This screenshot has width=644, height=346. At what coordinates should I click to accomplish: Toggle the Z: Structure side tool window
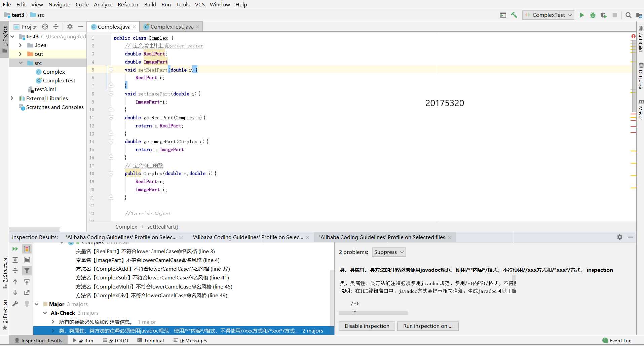(5, 273)
